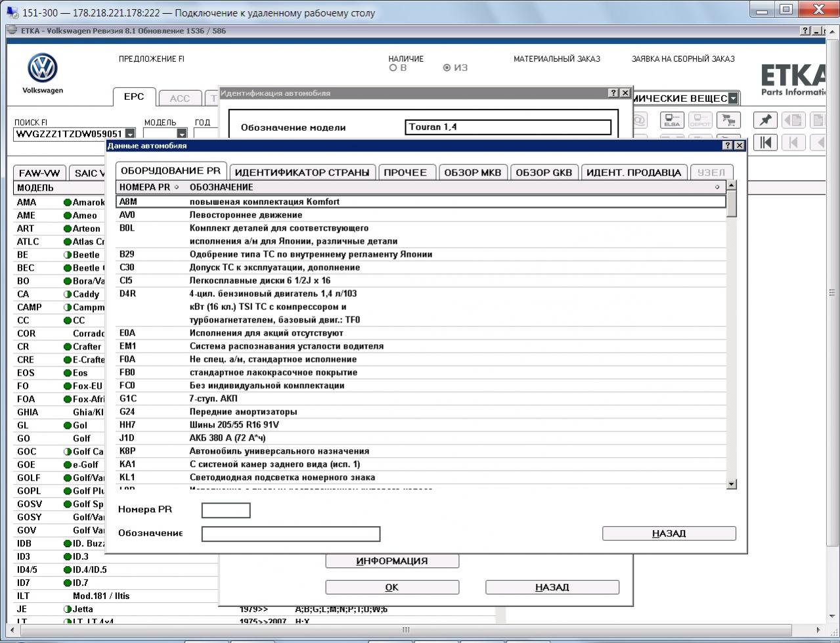This screenshot has height=643, width=840.
Task: Select the ART Arteon model row
Action: [x=60, y=229]
